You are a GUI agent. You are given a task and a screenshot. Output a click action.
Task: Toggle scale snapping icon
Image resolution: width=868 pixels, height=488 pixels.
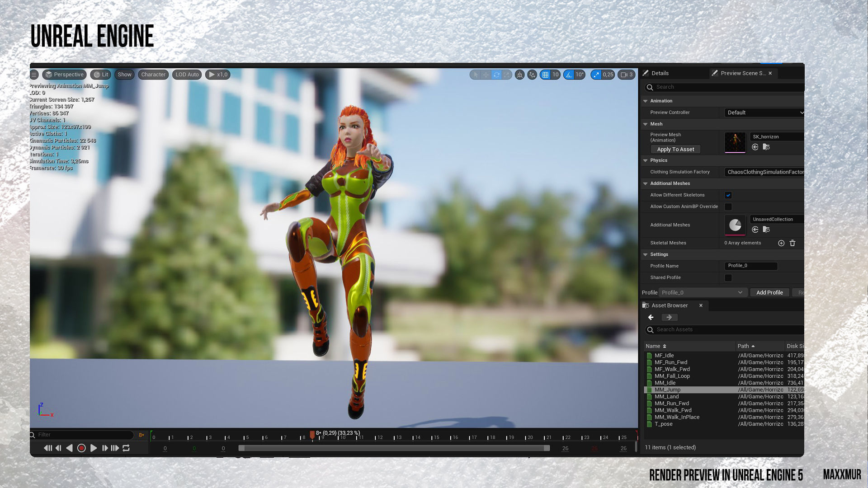[596, 75]
